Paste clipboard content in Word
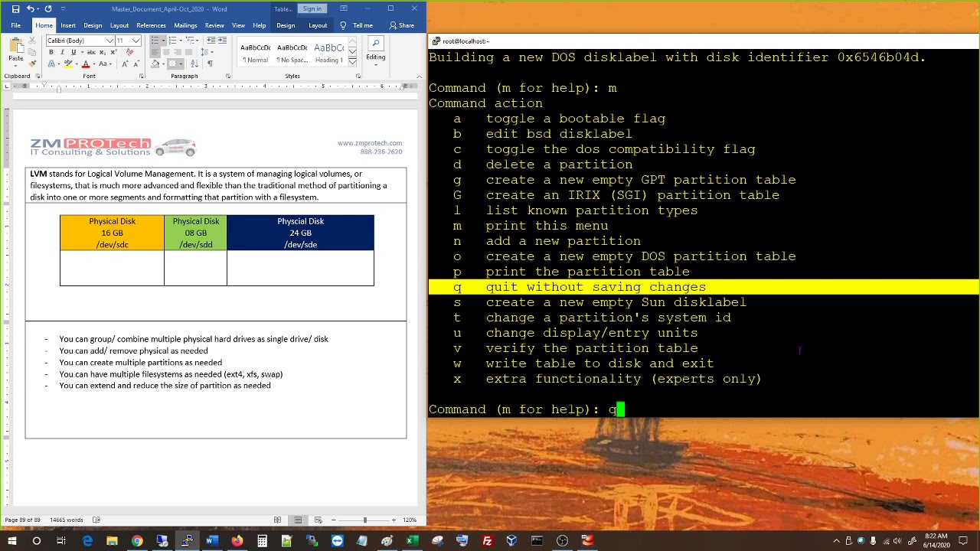This screenshot has width=980, height=551. point(16,51)
